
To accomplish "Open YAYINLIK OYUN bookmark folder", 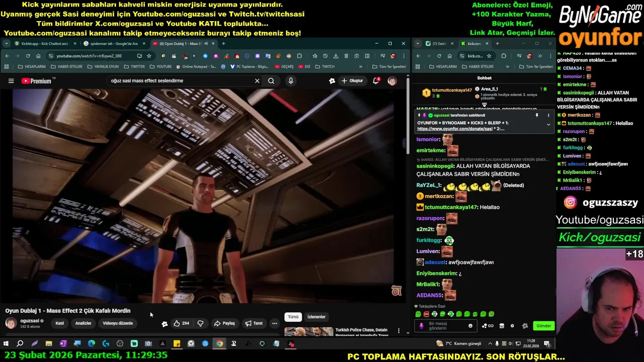I will pos(103,66).
